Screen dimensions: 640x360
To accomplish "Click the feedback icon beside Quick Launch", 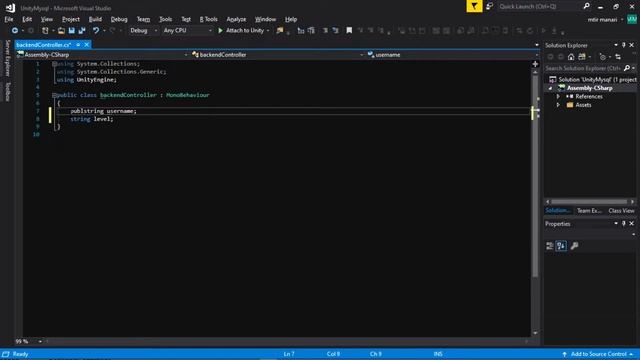I will (x=489, y=7).
